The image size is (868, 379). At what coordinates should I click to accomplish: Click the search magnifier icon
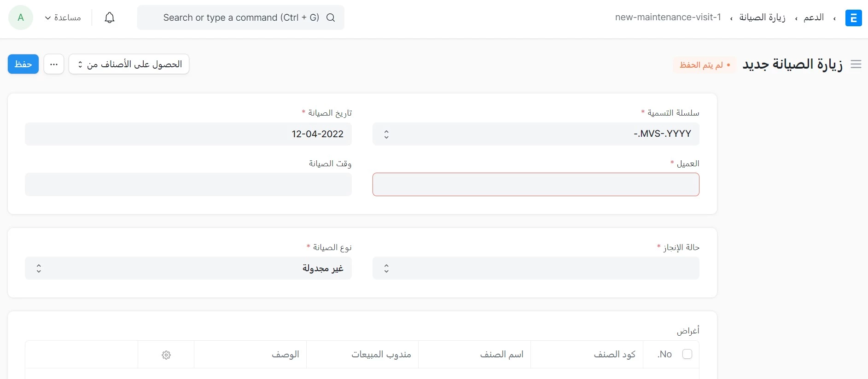click(x=331, y=17)
